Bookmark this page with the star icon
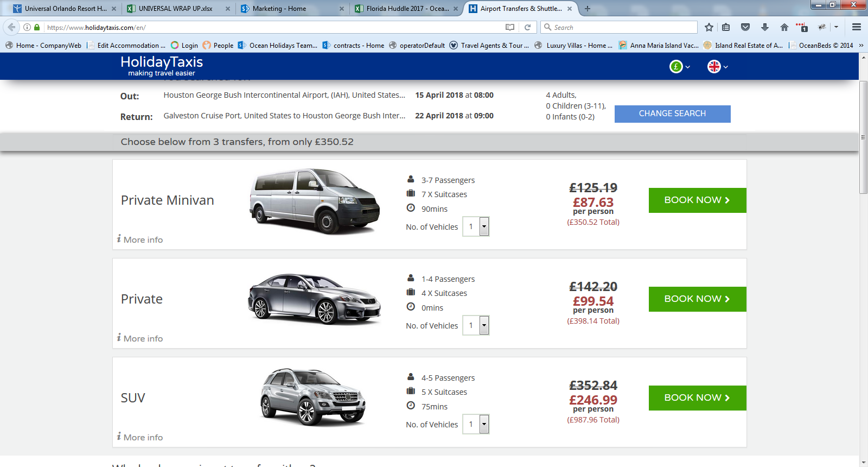The image size is (868, 467). (709, 27)
